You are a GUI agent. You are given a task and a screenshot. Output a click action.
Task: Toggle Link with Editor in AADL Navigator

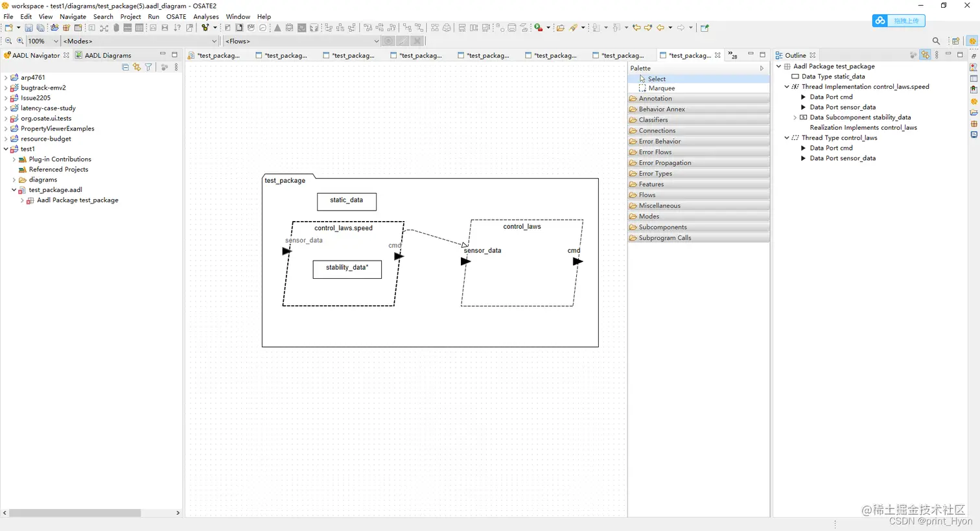point(137,67)
